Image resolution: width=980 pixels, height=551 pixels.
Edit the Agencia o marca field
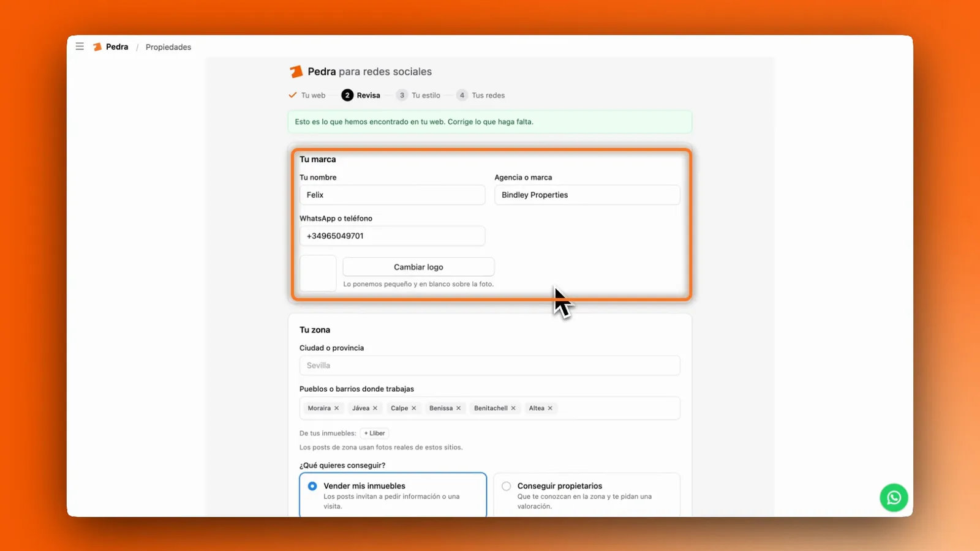(587, 195)
